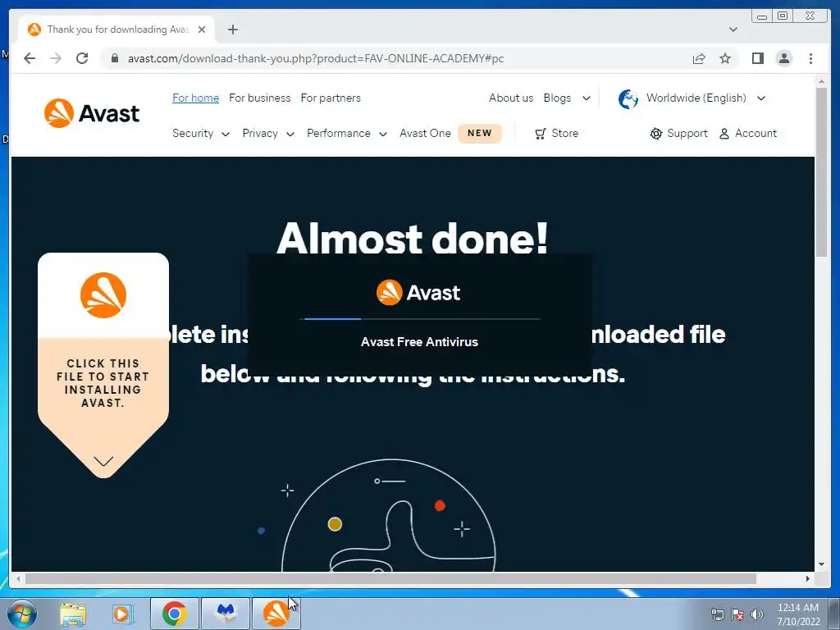Click the network tray icon
Screen dimensions: 840x630
click(717, 614)
